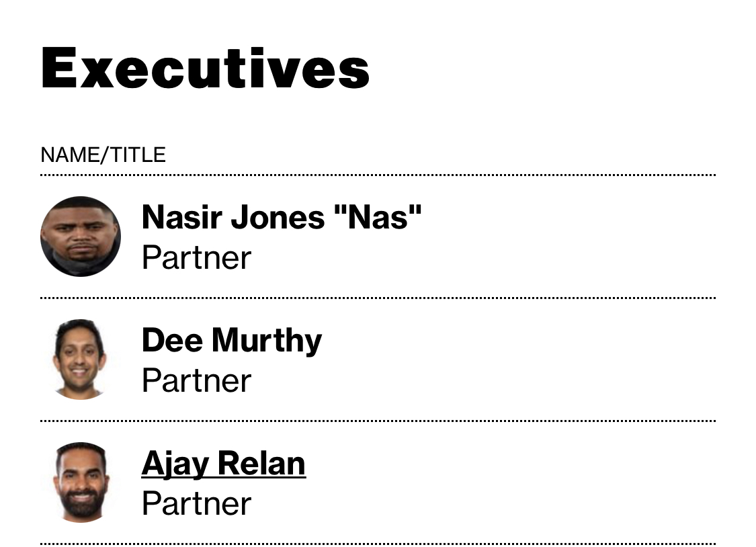The width and height of the screenshot is (756, 547).
Task: Click Partner title under Ajay Relan
Action: tap(196, 503)
